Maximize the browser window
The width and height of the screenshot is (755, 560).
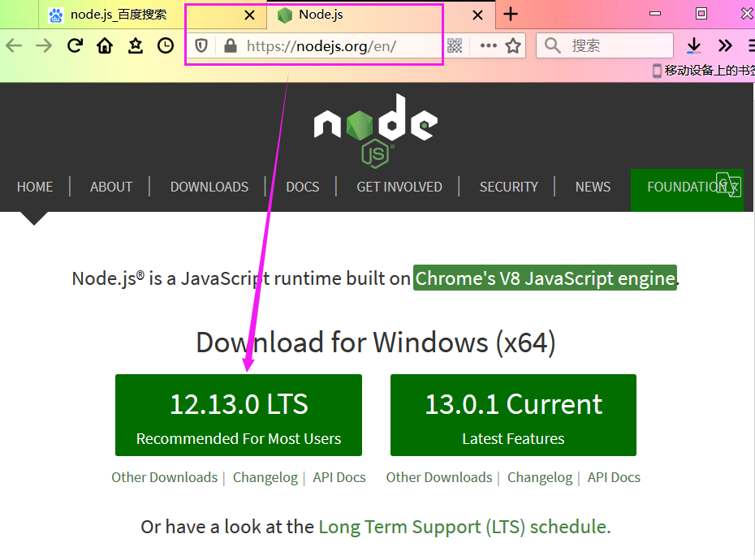[x=701, y=14]
